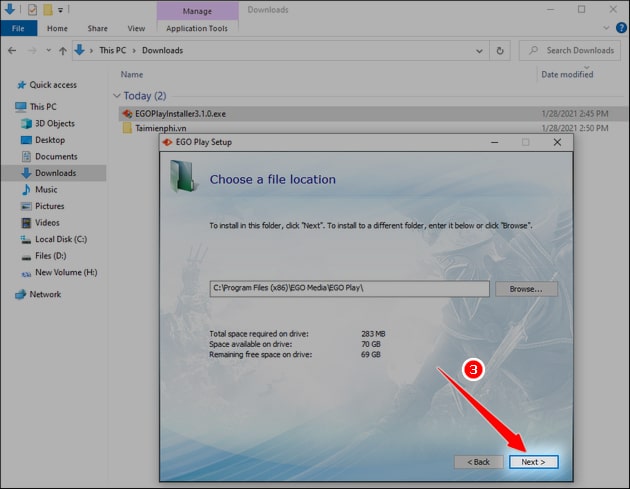
Task: Collapse the Today (2) group
Action: [117, 96]
